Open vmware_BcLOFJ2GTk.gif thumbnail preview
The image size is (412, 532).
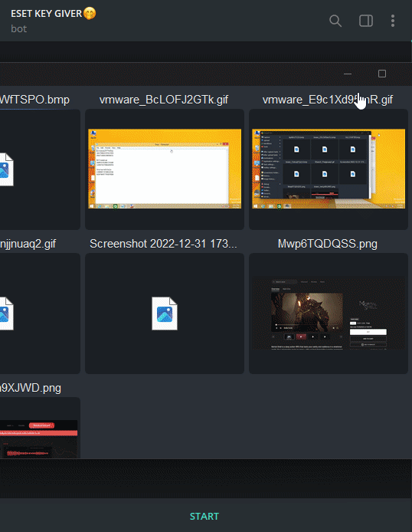pyautogui.click(x=165, y=169)
